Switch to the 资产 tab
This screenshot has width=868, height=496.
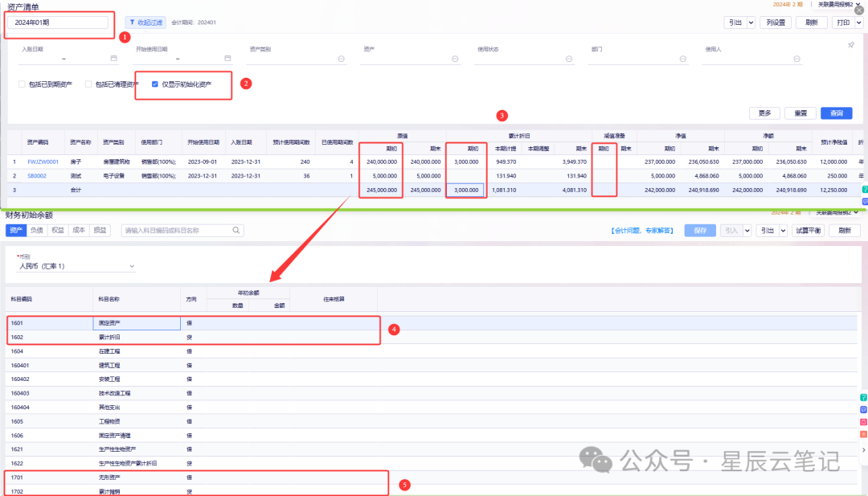point(16,230)
